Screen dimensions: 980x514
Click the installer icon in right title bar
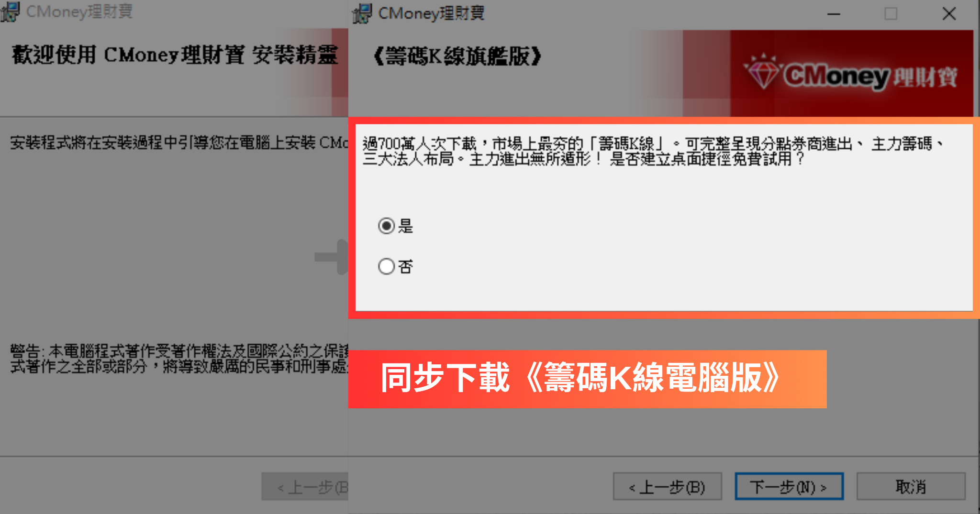[x=362, y=13]
